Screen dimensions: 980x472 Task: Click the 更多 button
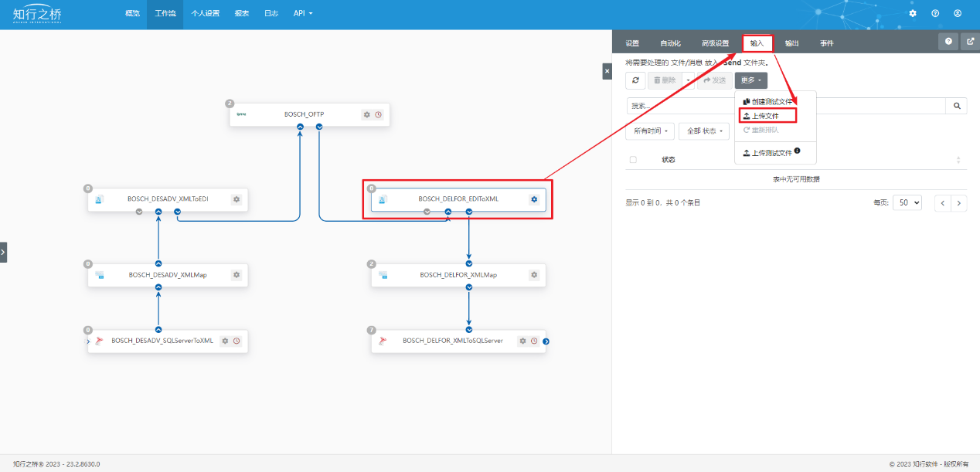(x=750, y=80)
